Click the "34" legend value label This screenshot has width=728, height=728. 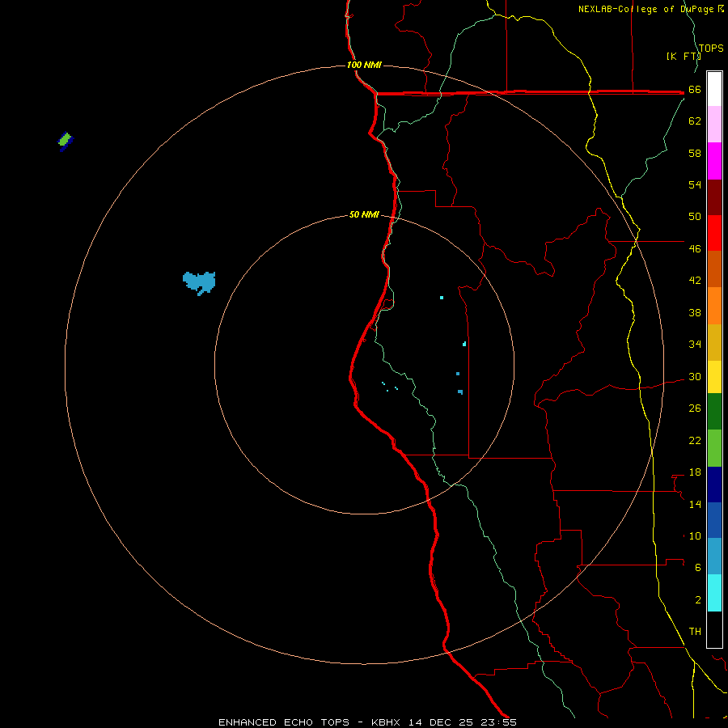pos(695,345)
